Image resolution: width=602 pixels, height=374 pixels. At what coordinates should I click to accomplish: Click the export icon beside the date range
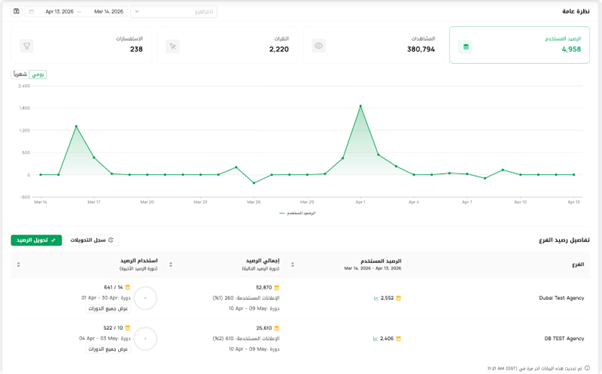(16, 12)
